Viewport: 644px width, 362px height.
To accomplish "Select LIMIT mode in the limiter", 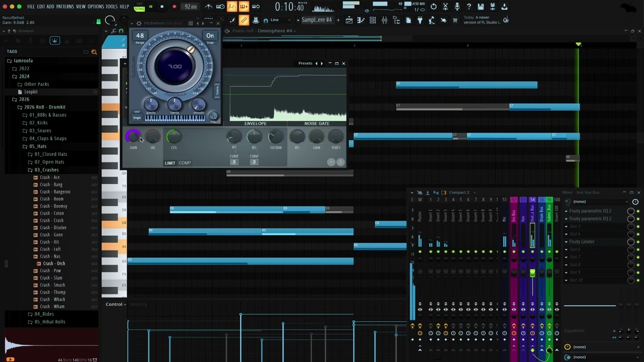I will pyautogui.click(x=170, y=163).
